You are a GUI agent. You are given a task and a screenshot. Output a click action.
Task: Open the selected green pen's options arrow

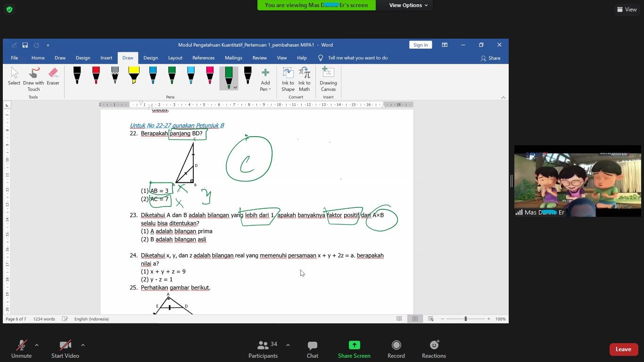[235, 87]
